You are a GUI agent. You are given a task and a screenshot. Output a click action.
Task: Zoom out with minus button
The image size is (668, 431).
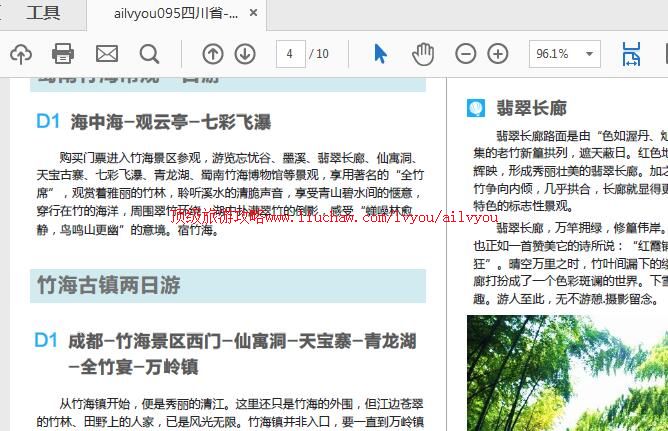click(x=466, y=53)
